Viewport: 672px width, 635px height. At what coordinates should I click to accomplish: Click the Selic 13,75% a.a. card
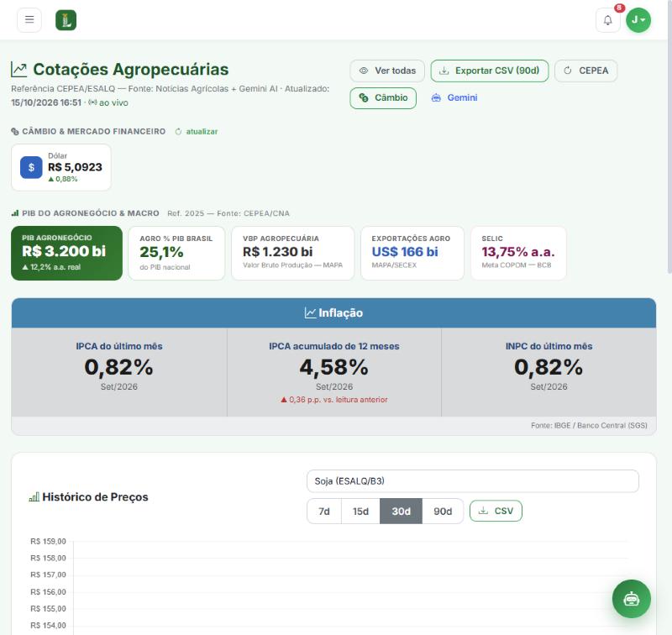tap(518, 253)
